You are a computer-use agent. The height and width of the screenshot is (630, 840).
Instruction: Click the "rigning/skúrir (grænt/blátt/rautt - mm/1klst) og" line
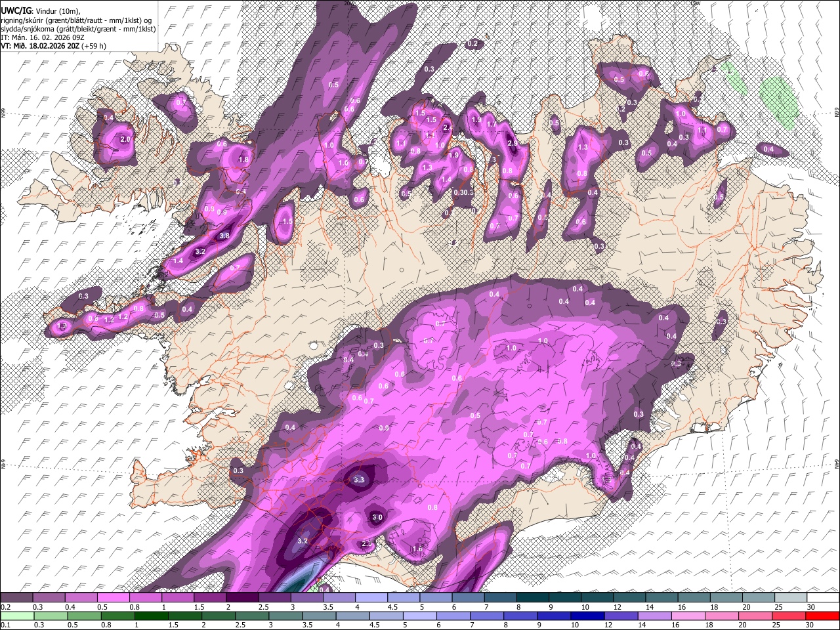76,20
